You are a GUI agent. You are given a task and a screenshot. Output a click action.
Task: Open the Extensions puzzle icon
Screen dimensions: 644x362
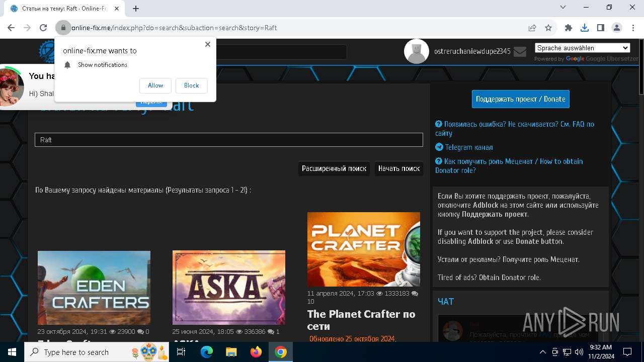(x=569, y=28)
